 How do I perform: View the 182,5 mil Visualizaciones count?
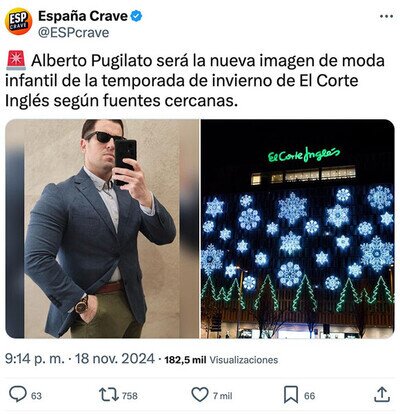pos(221,360)
